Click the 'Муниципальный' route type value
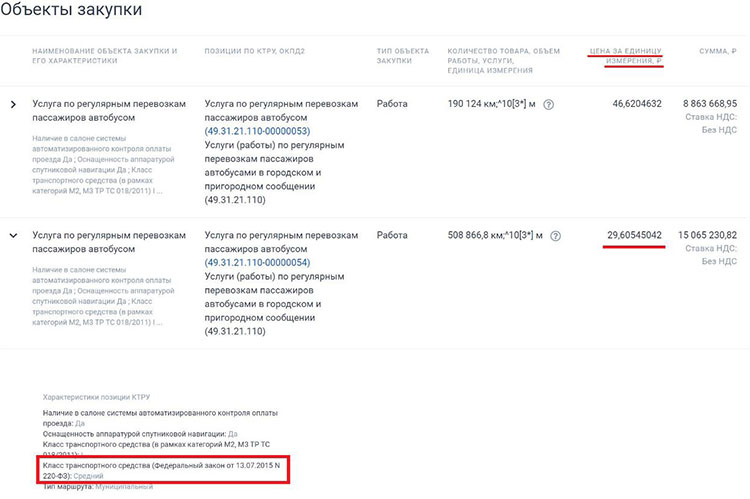The width and height of the screenshot is (750, 499). click(123, 487)
